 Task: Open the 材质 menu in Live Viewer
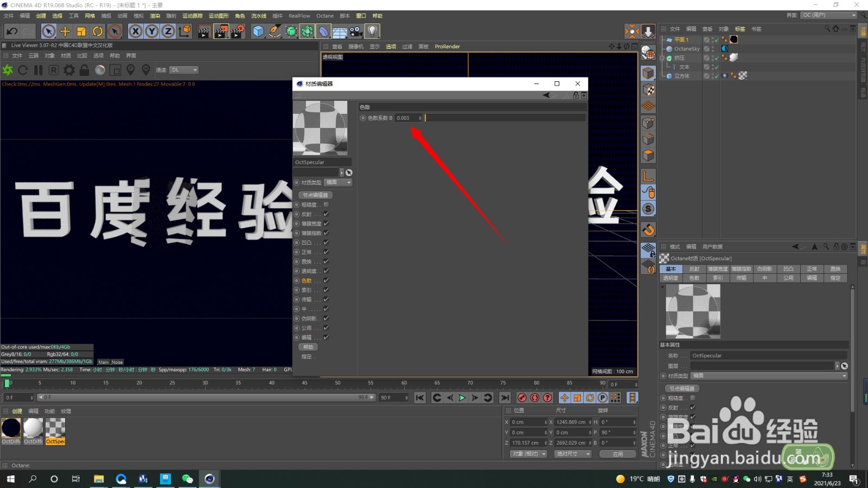point(66,56)
